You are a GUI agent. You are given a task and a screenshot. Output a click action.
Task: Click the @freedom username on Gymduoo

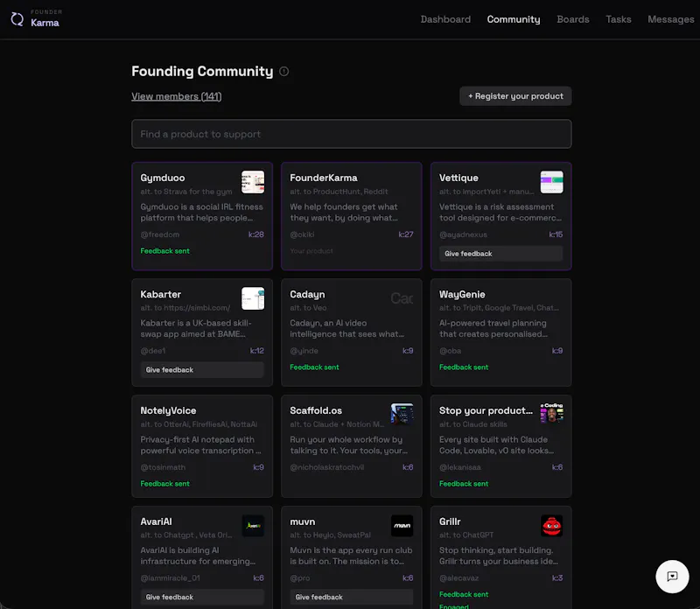tap(160, 234)
